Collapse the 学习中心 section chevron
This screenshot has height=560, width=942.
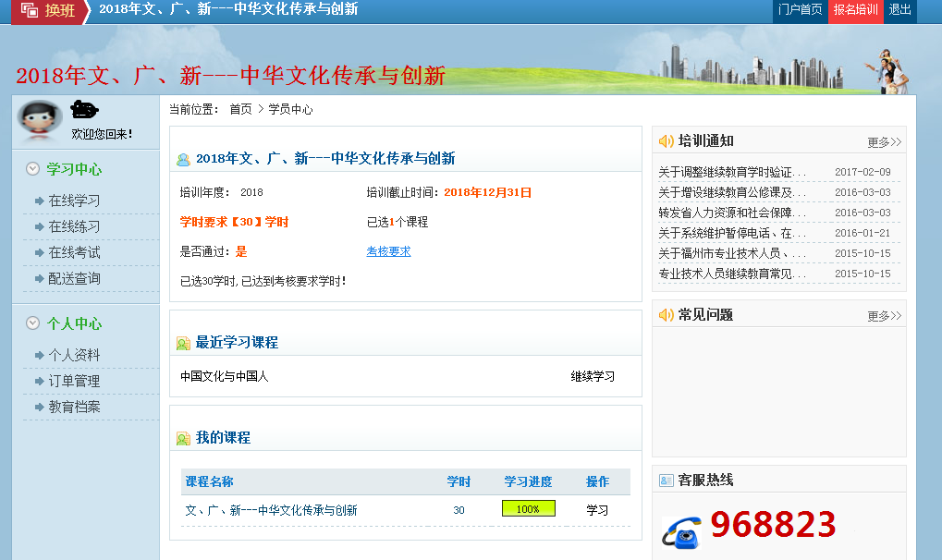tap(33, 169)
